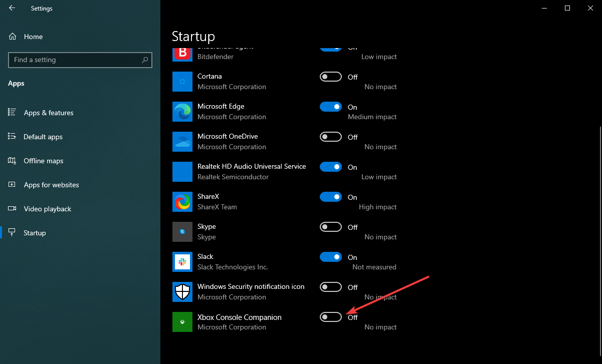Click 'Windows Security notification icon' name

point(251,286)
